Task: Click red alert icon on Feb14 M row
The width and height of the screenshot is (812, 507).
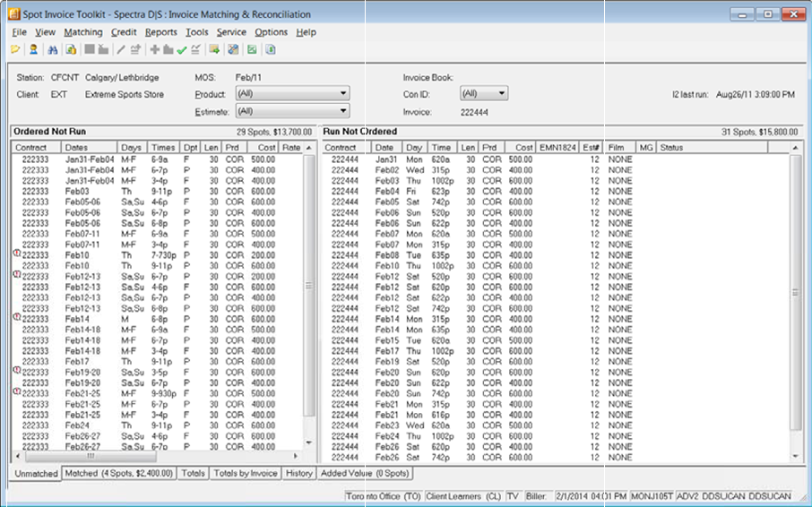Action: coord(16,316)
